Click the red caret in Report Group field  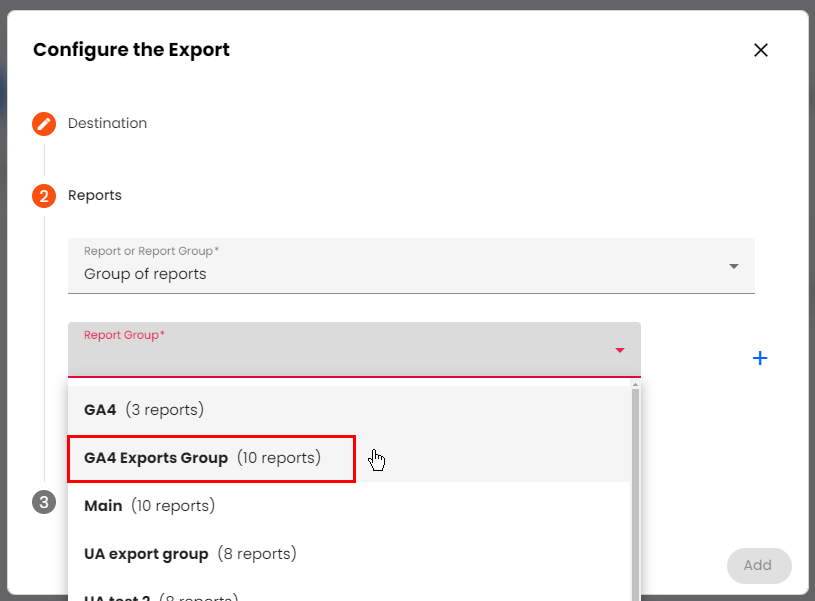click(620, 350)
